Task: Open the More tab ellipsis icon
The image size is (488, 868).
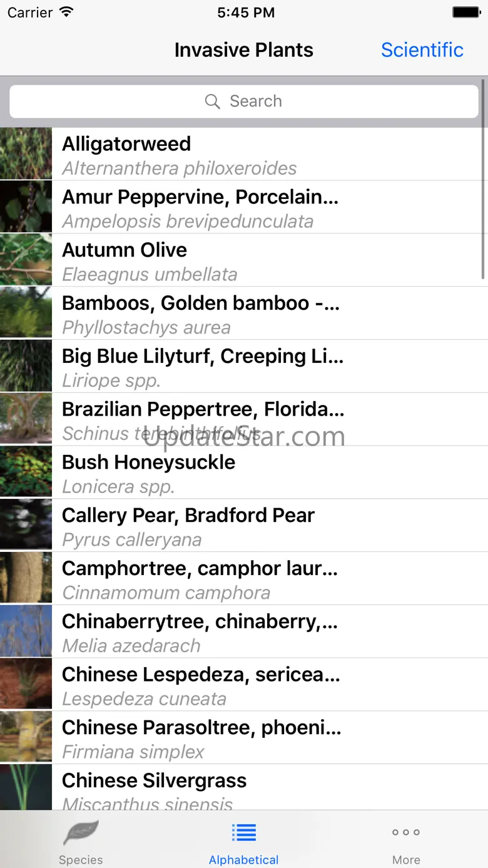Action: 406,832
